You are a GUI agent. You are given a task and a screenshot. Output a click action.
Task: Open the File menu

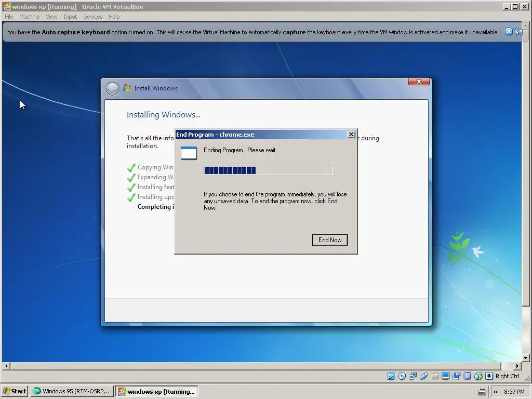[x=9, y=17]
